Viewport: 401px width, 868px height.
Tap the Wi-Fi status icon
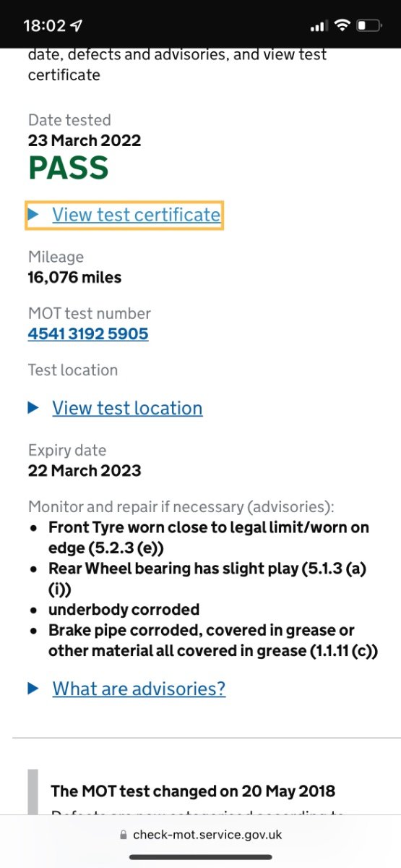341,25
